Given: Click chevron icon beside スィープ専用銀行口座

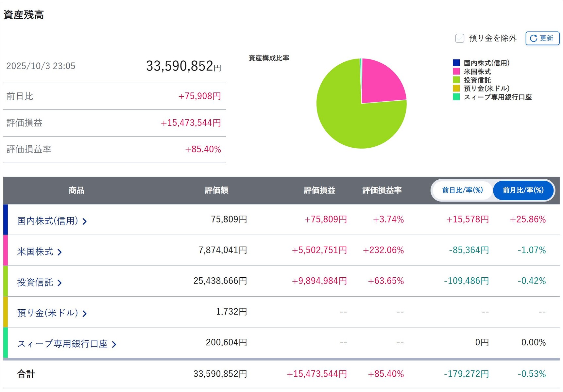Looking at the screenshot, I should (114, 344).
